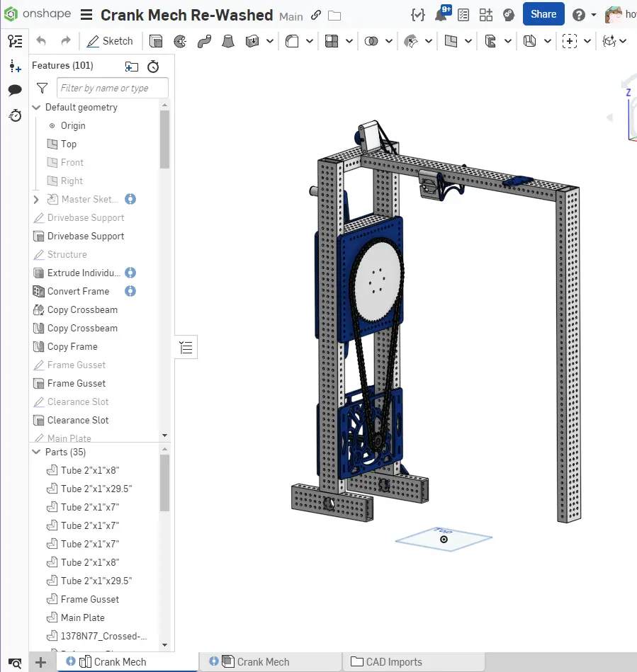Select the Extrude tool

[x=156, y=40]
